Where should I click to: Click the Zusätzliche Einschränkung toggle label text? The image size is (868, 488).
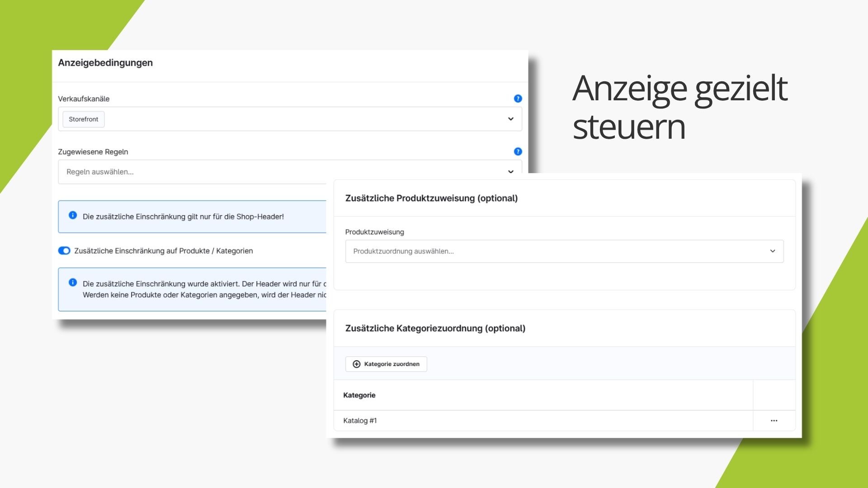click(164, 251)
